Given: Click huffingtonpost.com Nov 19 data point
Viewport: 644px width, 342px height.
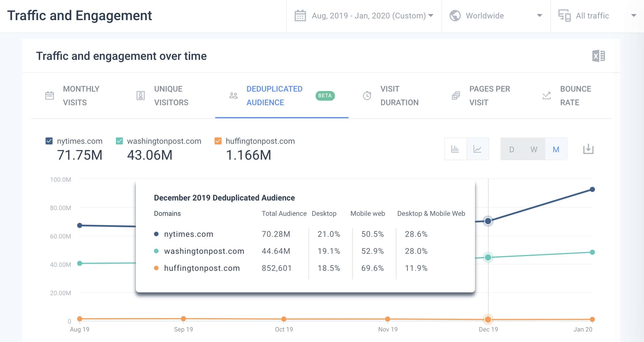Looking at the screenshot, I should 388,319.
